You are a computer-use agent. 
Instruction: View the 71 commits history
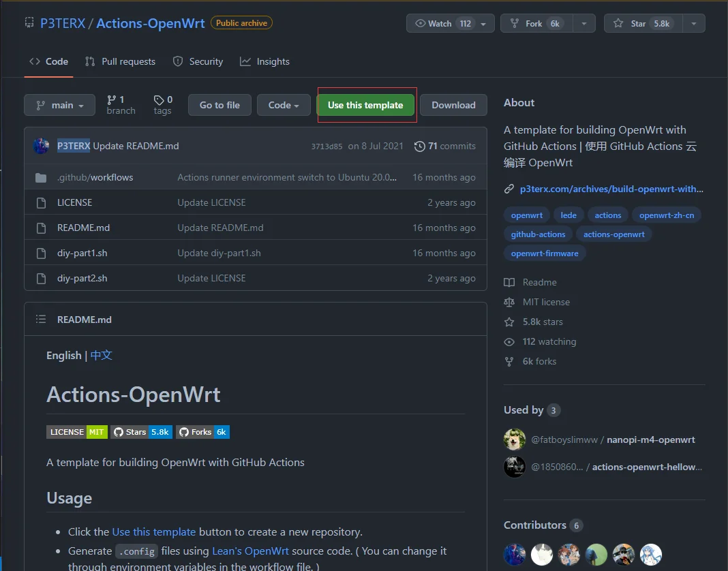445,146
